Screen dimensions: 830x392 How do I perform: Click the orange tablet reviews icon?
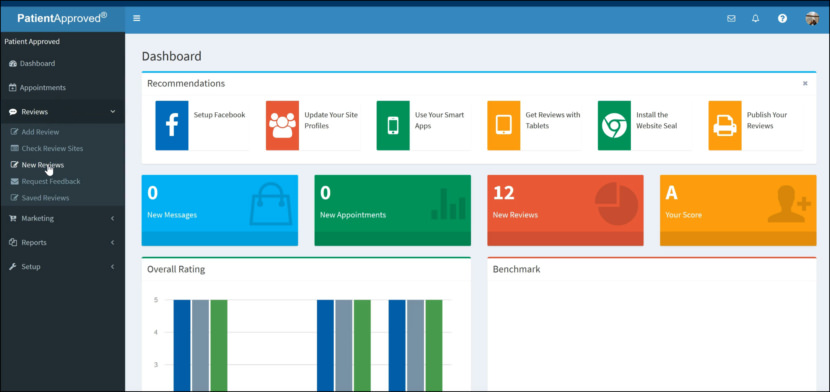pos(503,125)
